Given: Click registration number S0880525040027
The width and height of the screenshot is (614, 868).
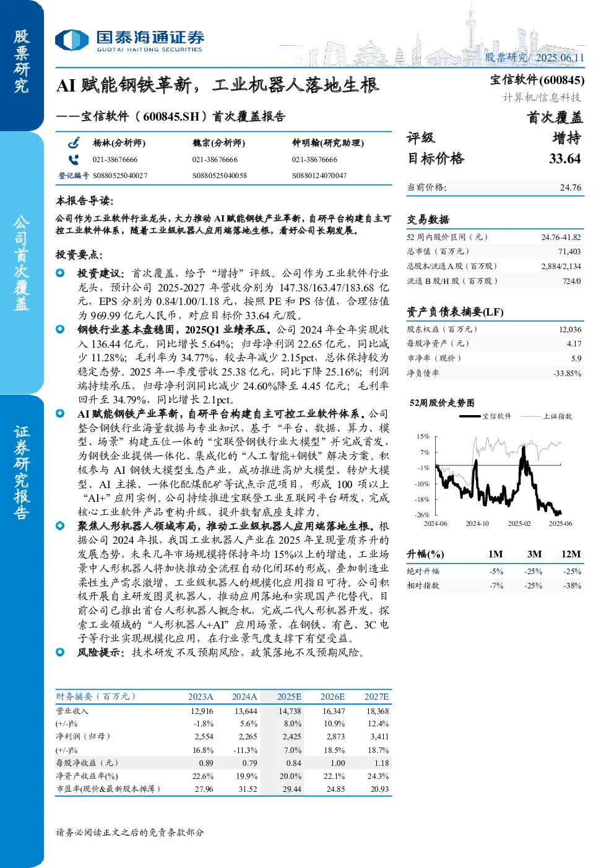Looking at the screenshot, I should coord(120,176).
